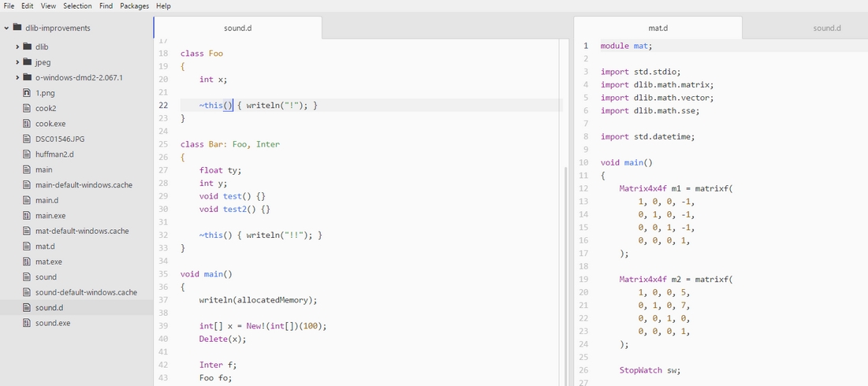868x386 pixels.
Task: Open the Edit menu
Action: 27,6
